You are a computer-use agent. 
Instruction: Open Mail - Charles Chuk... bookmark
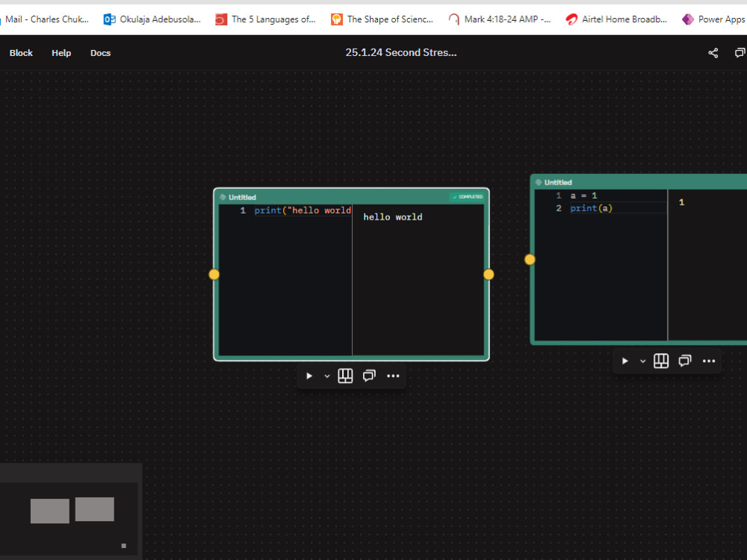click(46, 19)
